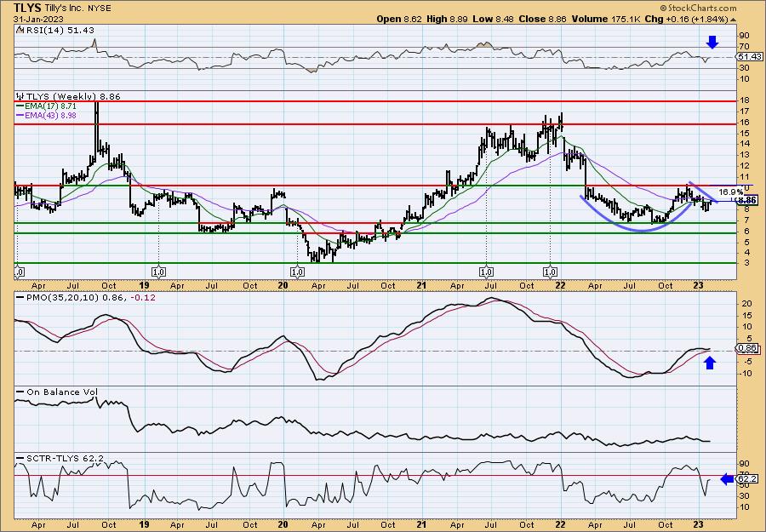Click the green EMA(17) legend line swatch
The width and height of the screenshot is (766, 532).
point(20,106)
